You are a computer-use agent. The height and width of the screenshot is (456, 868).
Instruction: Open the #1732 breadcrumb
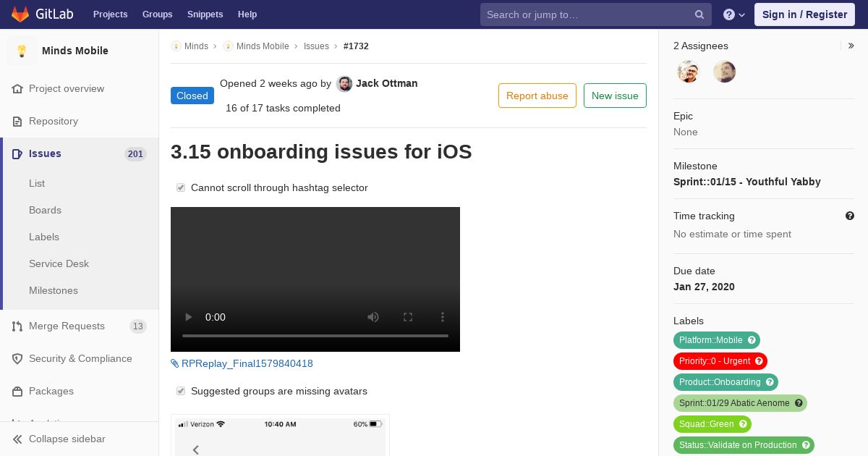356,46
